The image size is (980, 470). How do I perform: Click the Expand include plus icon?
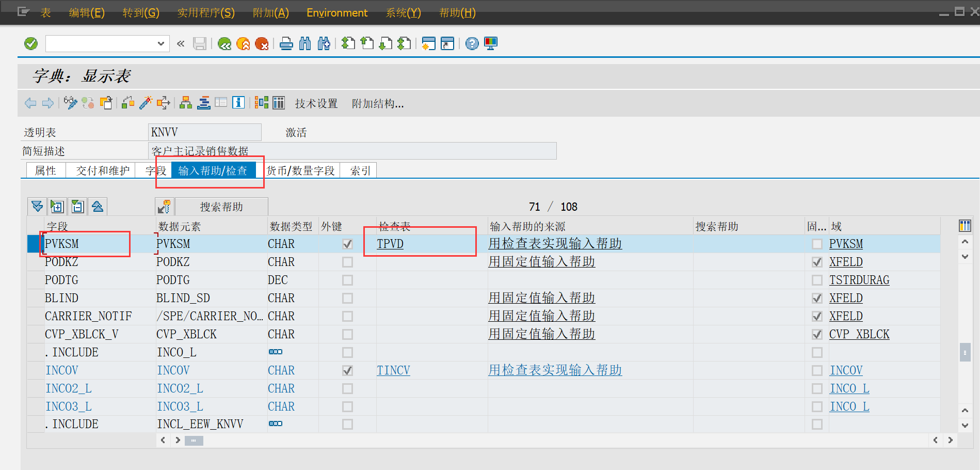(x=57, y=207)
